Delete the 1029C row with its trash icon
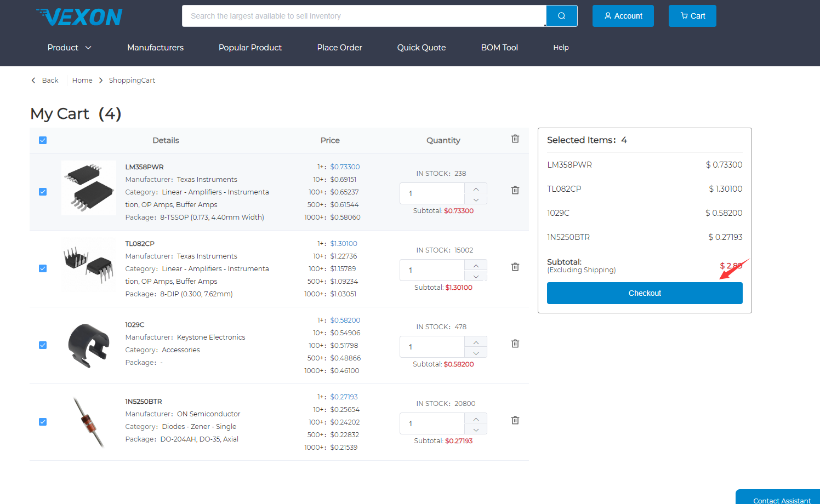 [515, 343]
